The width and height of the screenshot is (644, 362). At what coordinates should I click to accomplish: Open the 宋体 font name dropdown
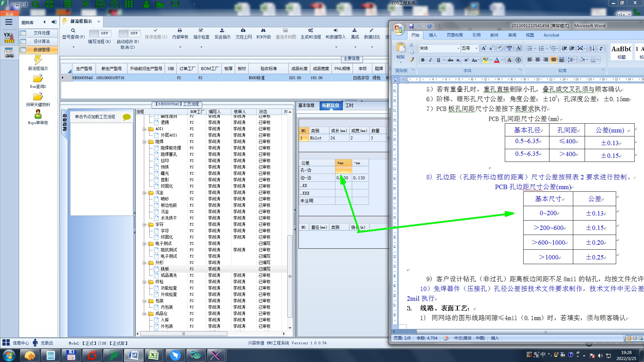[458, 49]
